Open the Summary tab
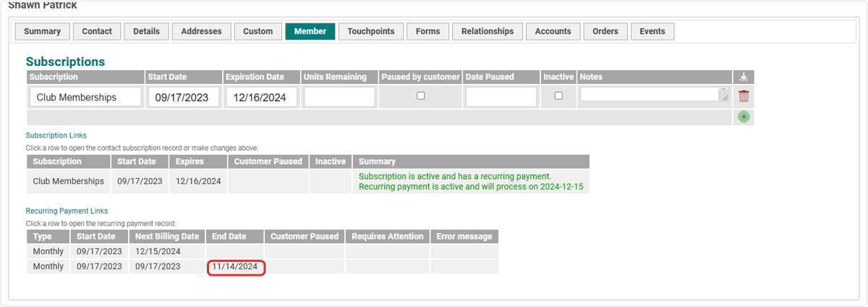The height and width of the screenshot is (307, 868). pos(42,31)
